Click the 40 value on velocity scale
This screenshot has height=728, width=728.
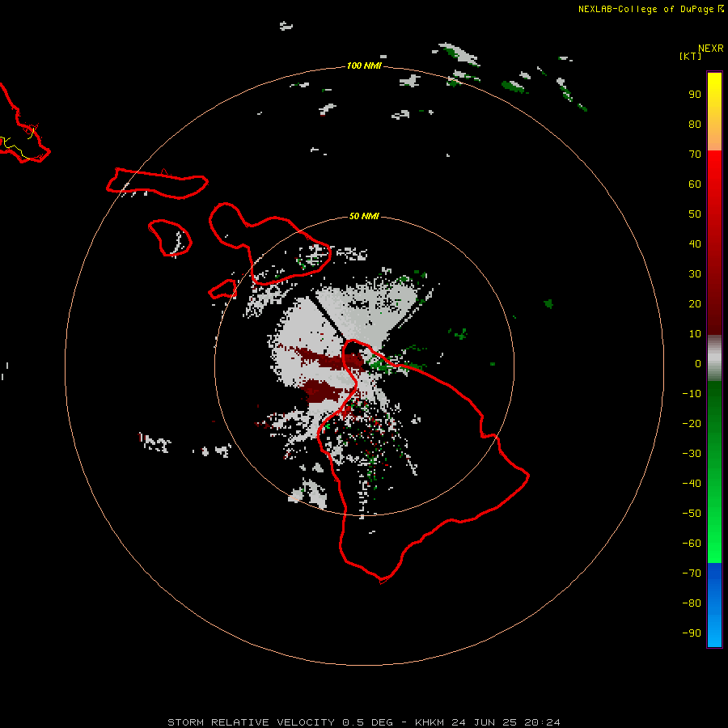click(695, 243)
